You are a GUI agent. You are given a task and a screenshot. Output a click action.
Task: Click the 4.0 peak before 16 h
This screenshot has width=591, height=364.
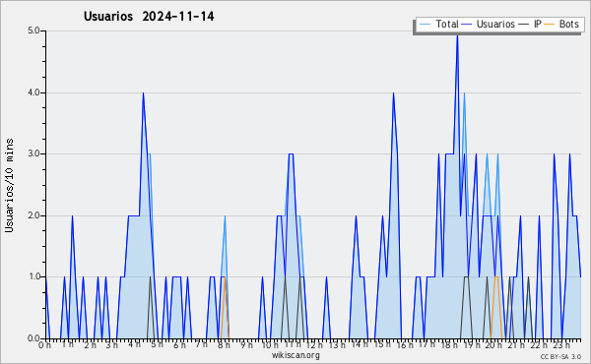[393, 93]
